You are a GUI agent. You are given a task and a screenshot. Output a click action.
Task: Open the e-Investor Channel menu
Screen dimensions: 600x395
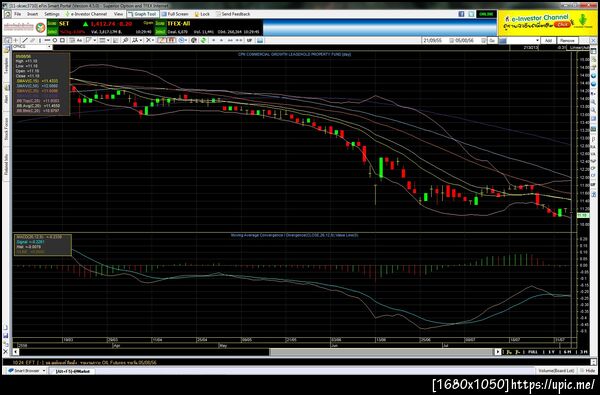tap(86, 14)
